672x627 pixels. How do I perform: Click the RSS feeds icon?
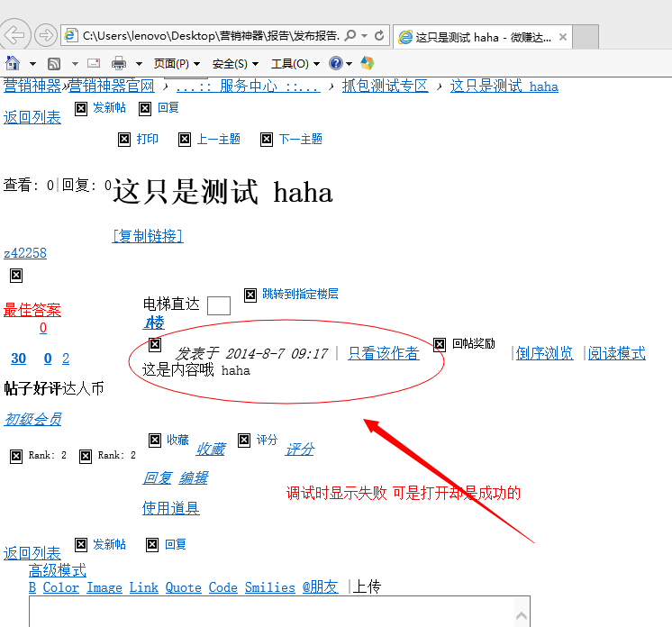(x=54, y=63)
